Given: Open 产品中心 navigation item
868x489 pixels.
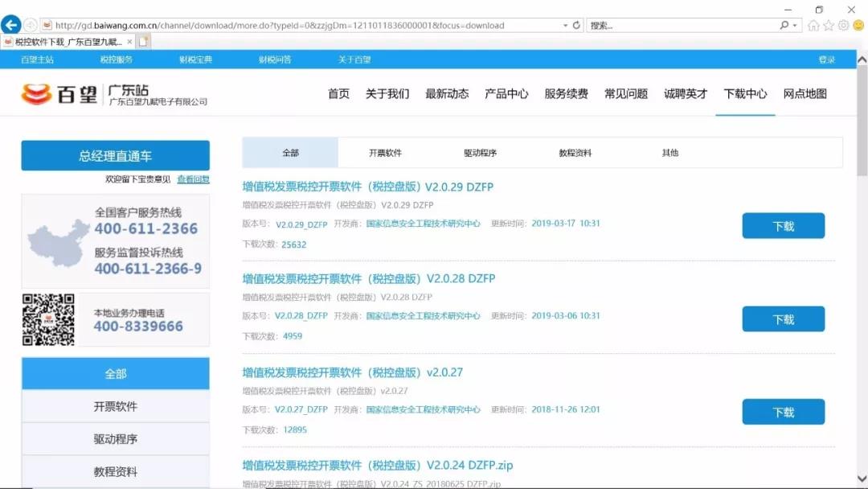Looking at the screenshot, I should pyautogui.click(x=506, y=94).
